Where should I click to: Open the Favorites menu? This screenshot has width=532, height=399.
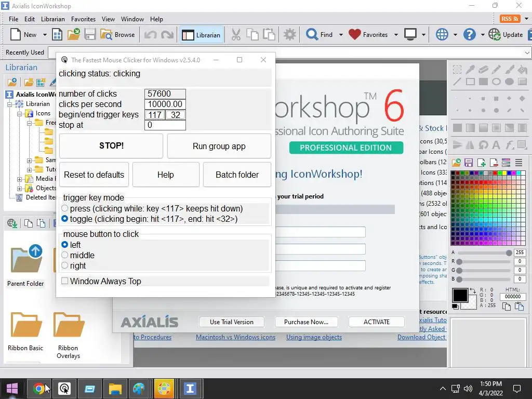coord(83,19)
